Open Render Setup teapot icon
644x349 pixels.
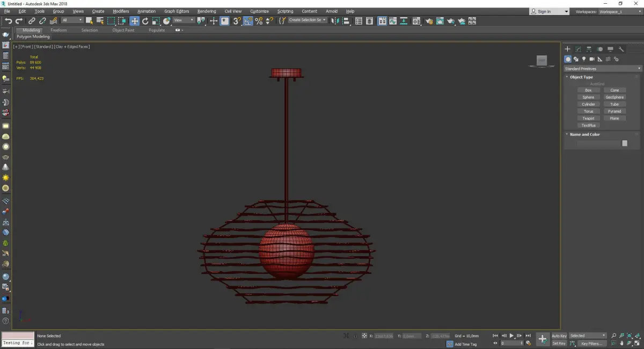pyautogui.click(x=429, y=21)
